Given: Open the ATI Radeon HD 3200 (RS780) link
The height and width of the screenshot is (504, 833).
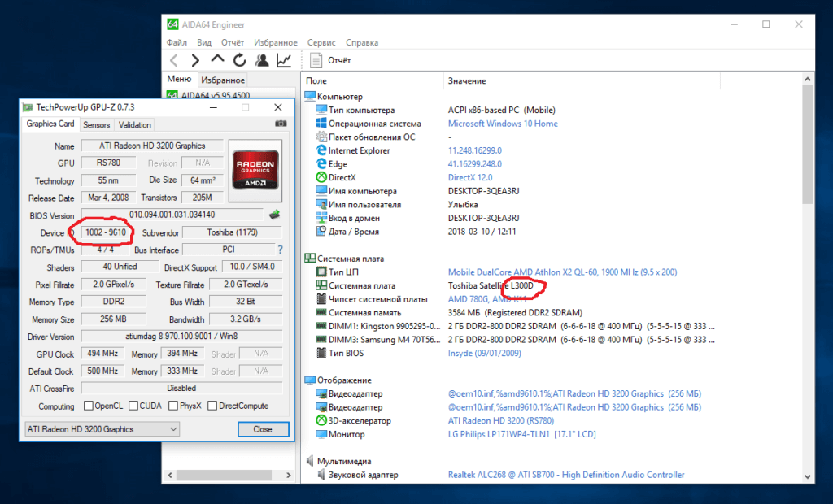Looking at the screenshot, I should coord(501,420).
